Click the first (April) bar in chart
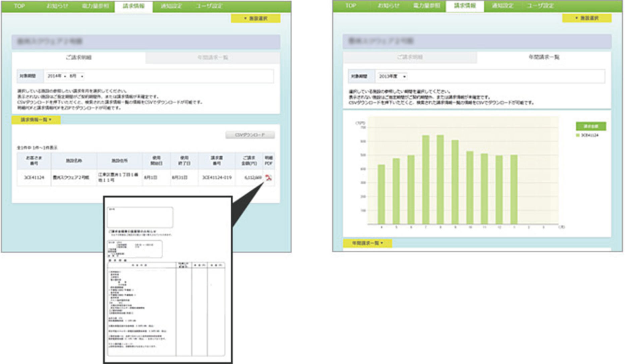 381,194
